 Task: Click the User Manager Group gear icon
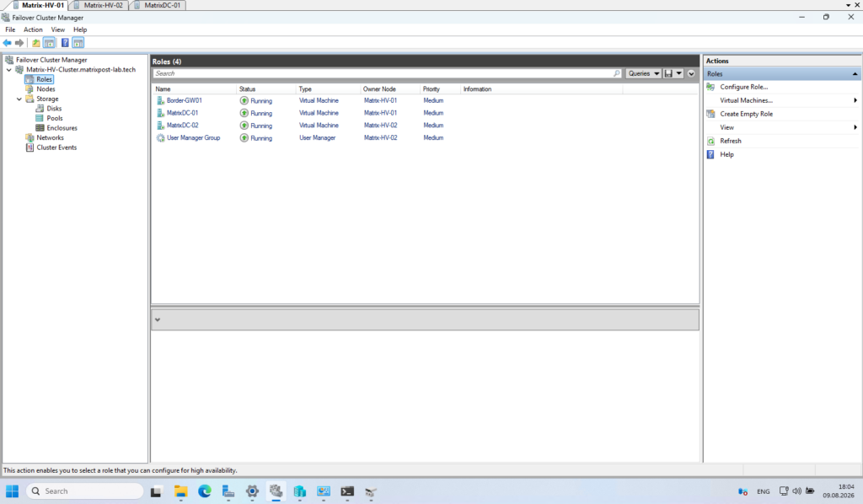pos(160,138)
